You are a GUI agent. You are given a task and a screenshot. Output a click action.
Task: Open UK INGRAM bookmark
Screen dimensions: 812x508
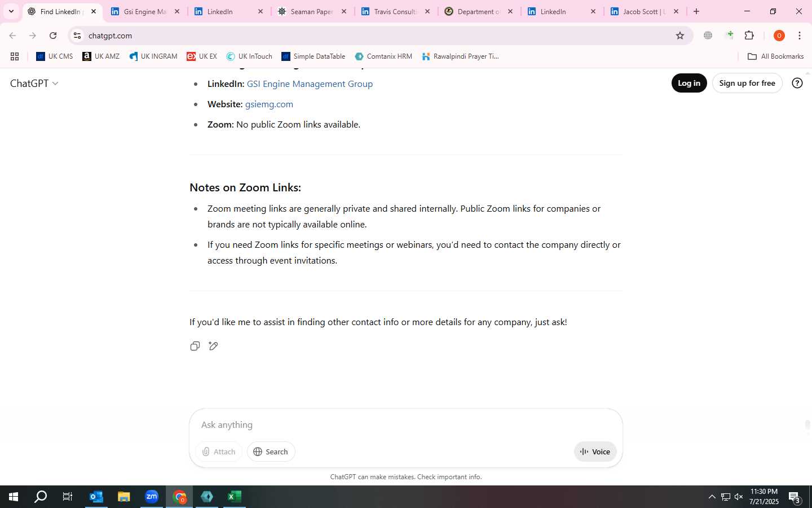(153, 56)
